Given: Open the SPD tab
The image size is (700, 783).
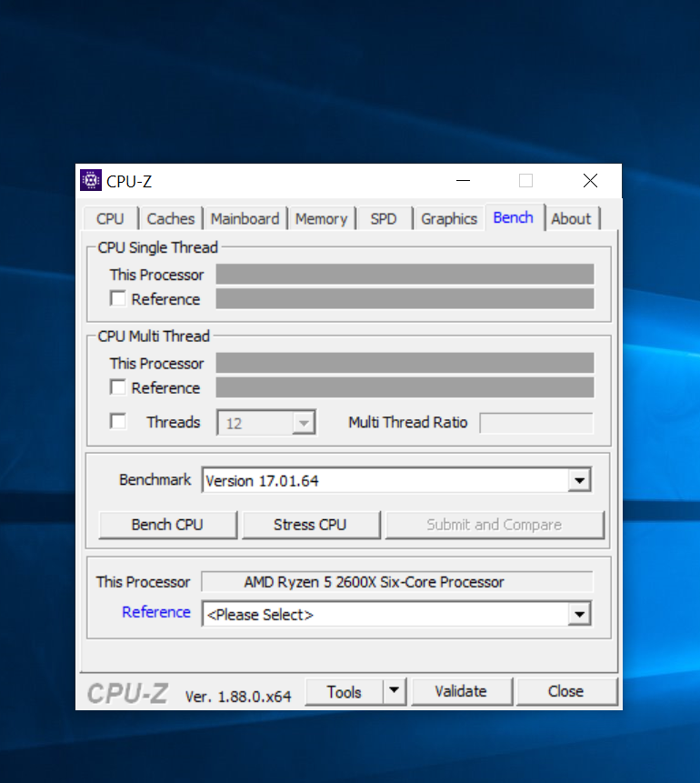Looking at the screenshot, I should tap(384, 219).
